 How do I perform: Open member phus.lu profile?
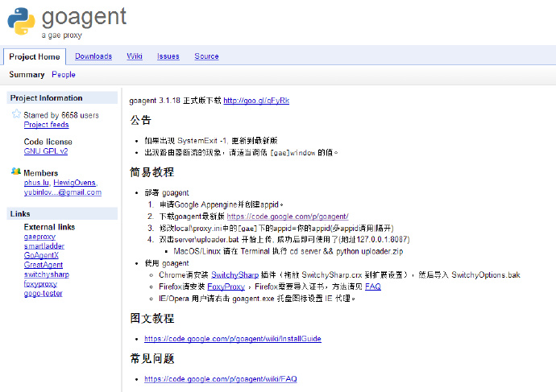pos(36,183)
